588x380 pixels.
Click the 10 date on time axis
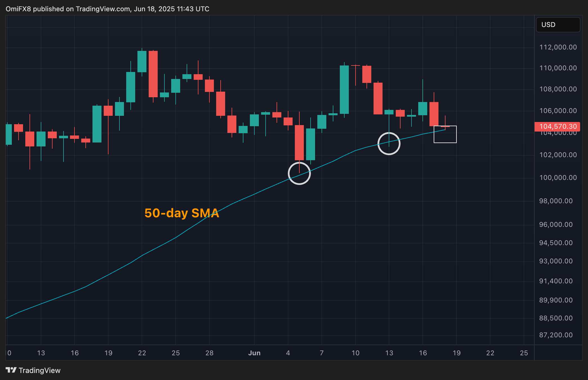tap(356, 353)
